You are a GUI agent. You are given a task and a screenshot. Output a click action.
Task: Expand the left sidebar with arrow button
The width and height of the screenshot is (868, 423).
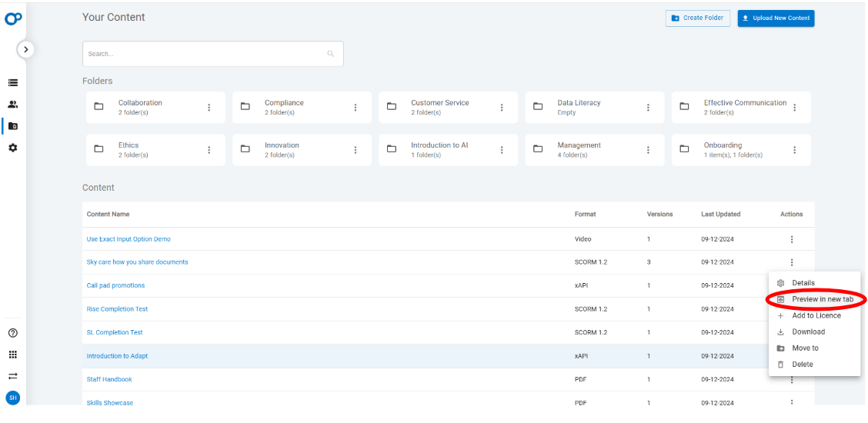[26, 49]
